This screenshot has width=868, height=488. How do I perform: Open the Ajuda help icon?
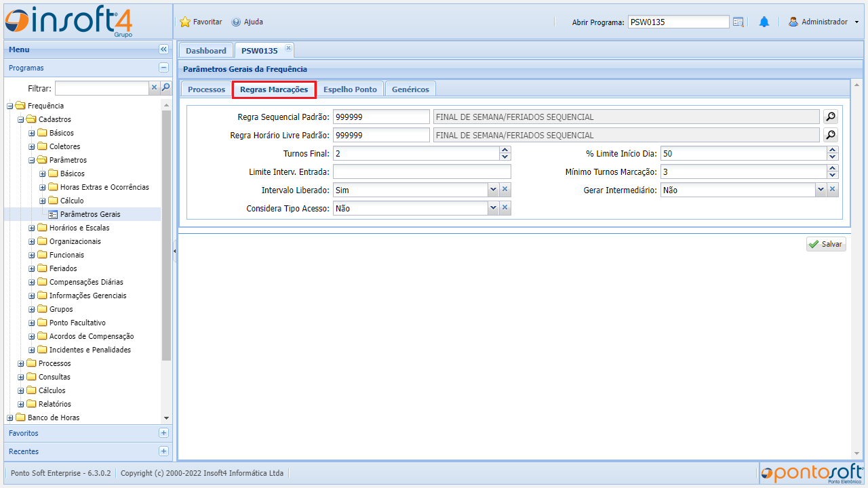click(236, 22)
